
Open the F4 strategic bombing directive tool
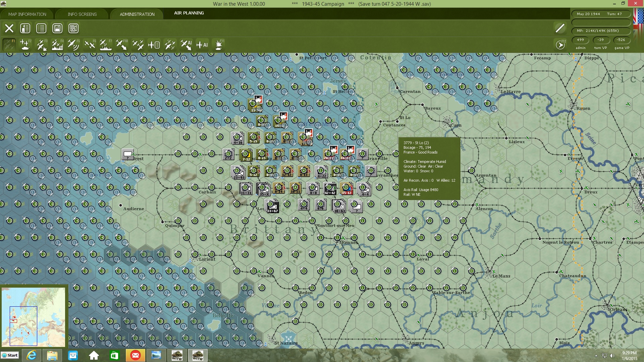click(57, 45)
